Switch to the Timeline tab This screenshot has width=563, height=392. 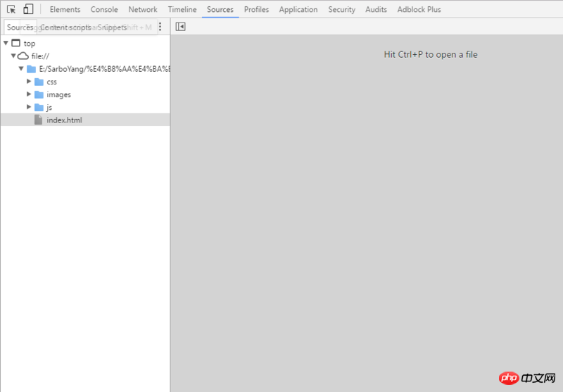(x=182, y=9)
